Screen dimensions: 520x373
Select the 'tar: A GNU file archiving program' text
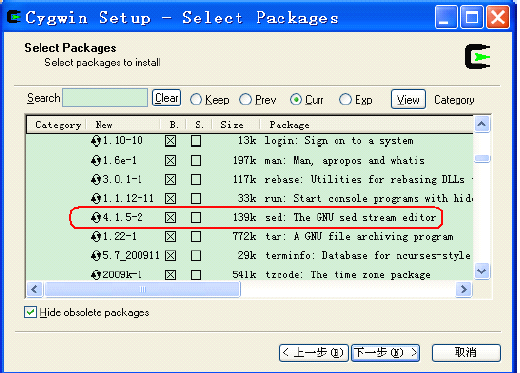click(x=359, y=237)
